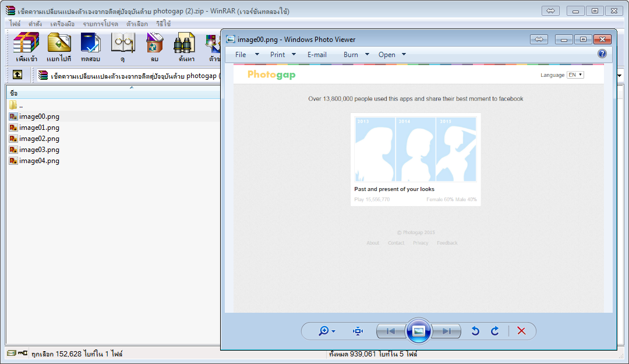Screen dimensions: 629x364
Task: Rotate the photo counterclockwise
Action: pos(475,331)
